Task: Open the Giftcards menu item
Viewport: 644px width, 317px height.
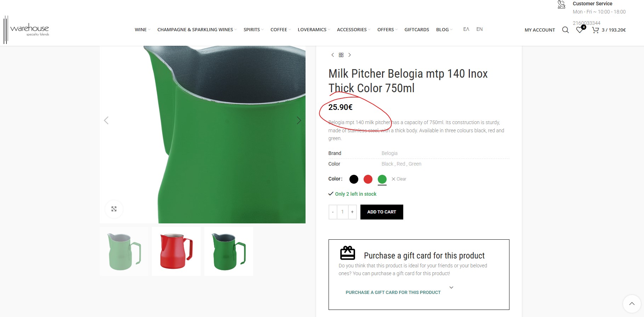Action: pyautogui.click(x=417, y=30)
